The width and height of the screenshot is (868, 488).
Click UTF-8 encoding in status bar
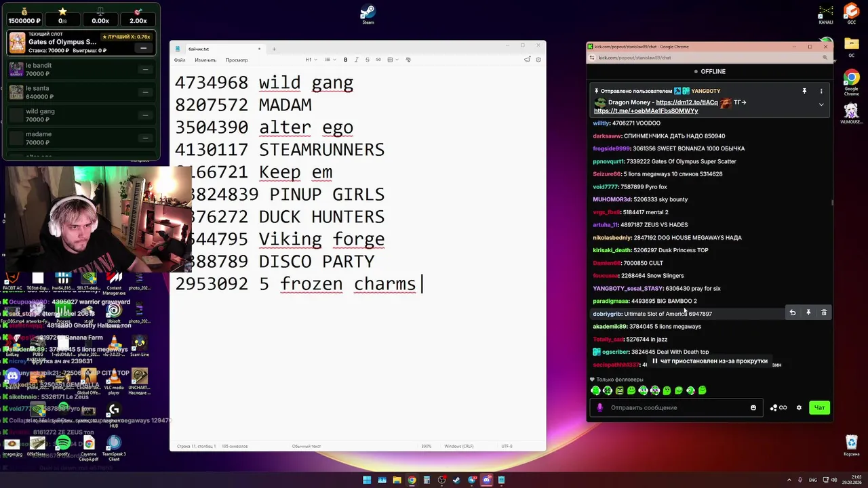[x=507, y=446]
